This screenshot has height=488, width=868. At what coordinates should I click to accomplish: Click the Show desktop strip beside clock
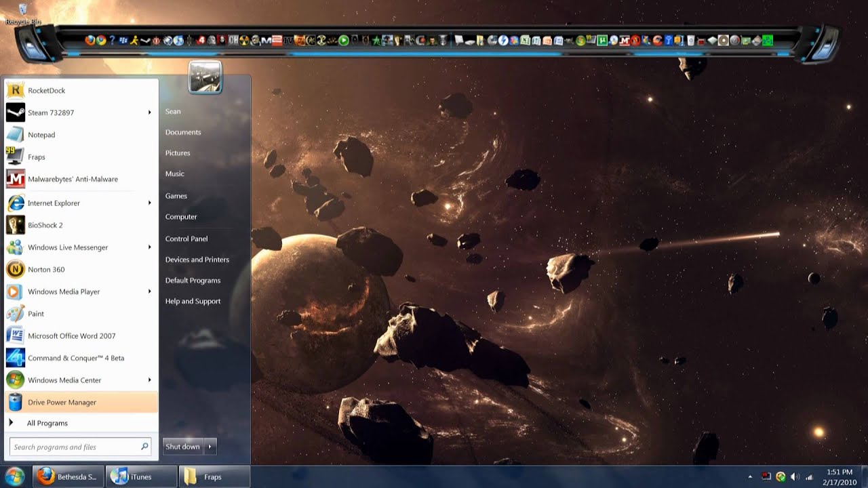pyautogui.click(x=863, y=476)
